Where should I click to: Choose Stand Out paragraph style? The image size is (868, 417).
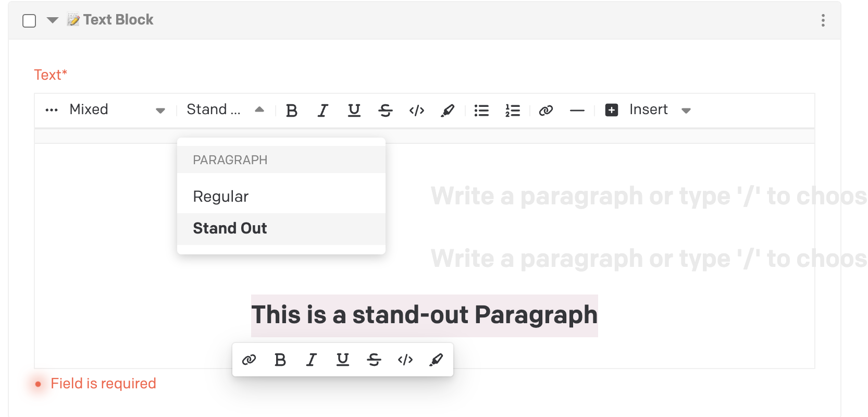coord(230,228)
